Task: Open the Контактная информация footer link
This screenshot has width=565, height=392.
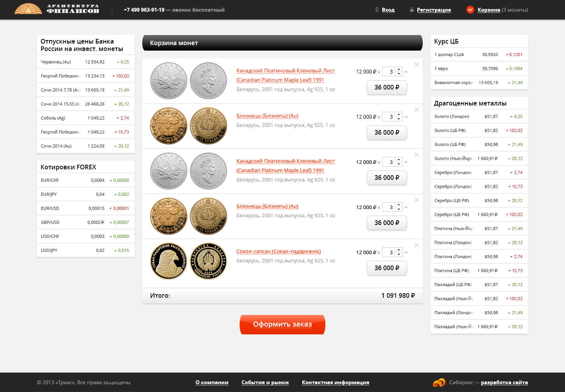Action: [335, 382]
